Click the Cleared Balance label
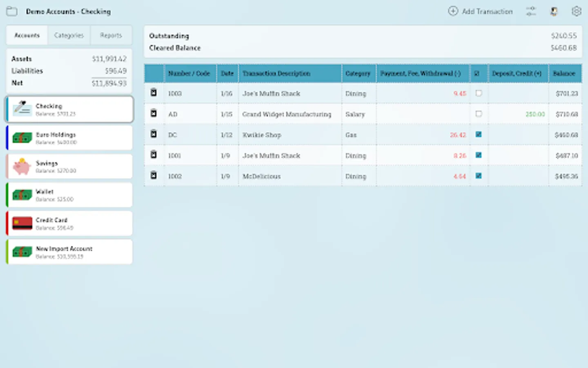The height and width of the screenshot is (368, 588). [x=175, y=48]
